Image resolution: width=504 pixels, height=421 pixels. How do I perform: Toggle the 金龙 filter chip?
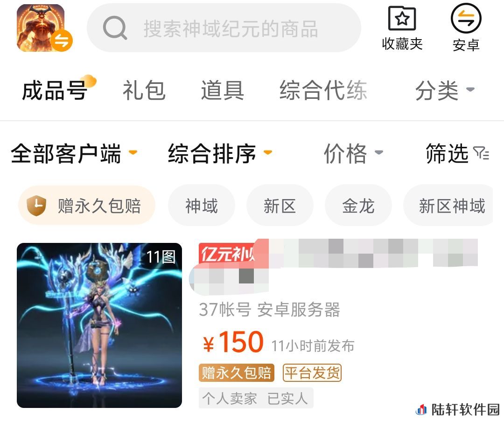point(358,205)
